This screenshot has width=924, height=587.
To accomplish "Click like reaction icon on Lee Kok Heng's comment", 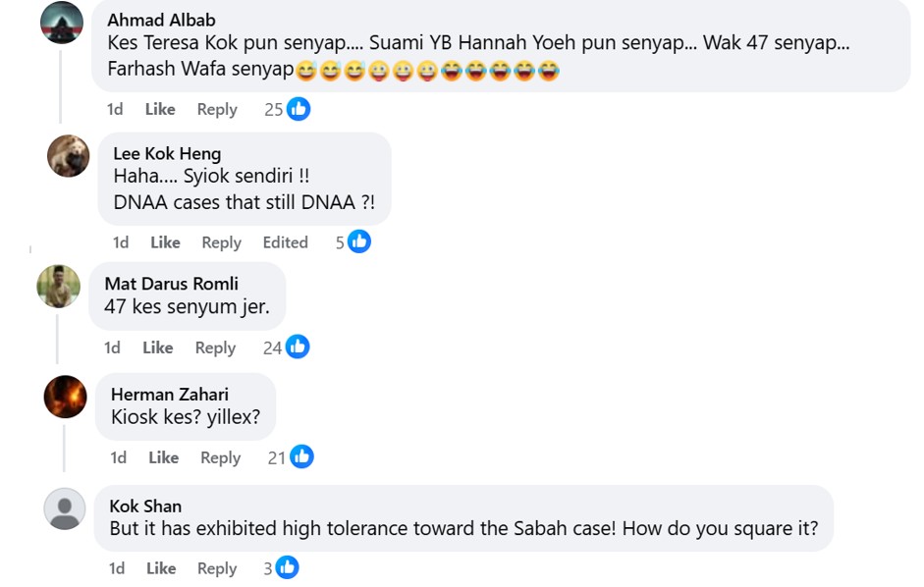I will 359,241.
